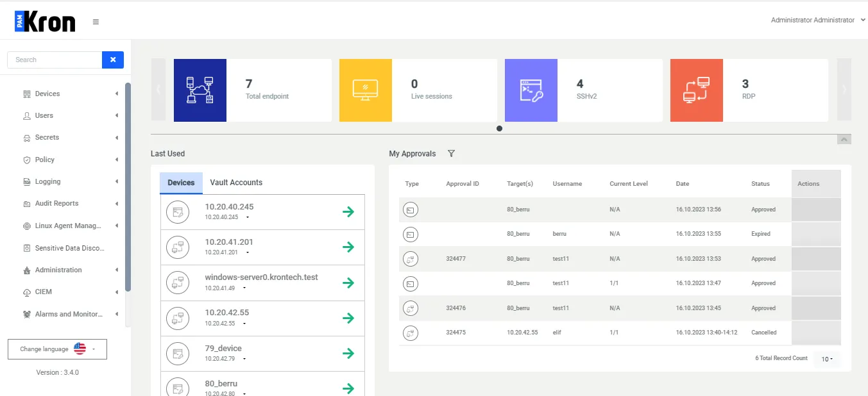Click the Devices sidebar icon
The width and height of the screenshot is (868, 396).
[x=27, y=94]
